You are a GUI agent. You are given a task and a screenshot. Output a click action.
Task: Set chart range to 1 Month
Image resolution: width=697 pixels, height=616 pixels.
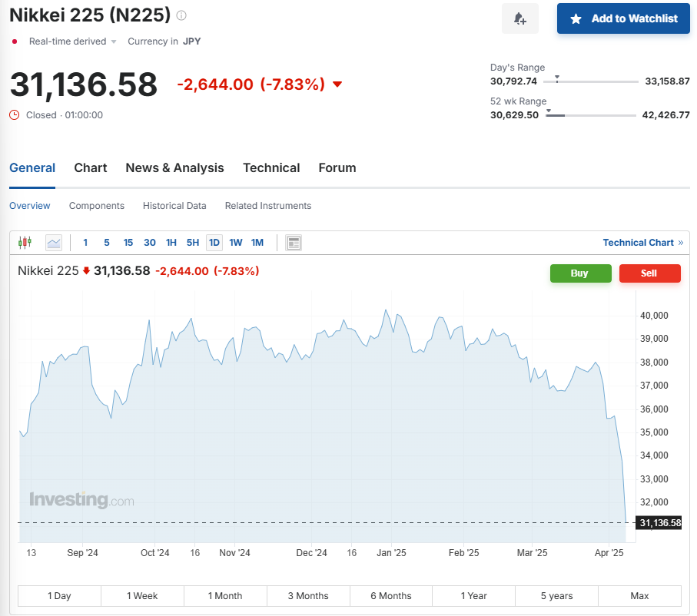coord(225,596)
